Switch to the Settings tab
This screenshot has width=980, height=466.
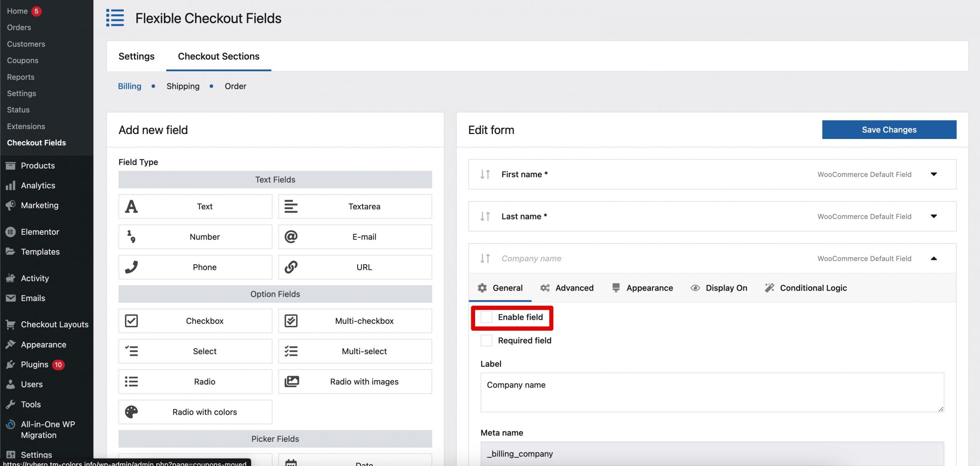click(x=136, y=56)
